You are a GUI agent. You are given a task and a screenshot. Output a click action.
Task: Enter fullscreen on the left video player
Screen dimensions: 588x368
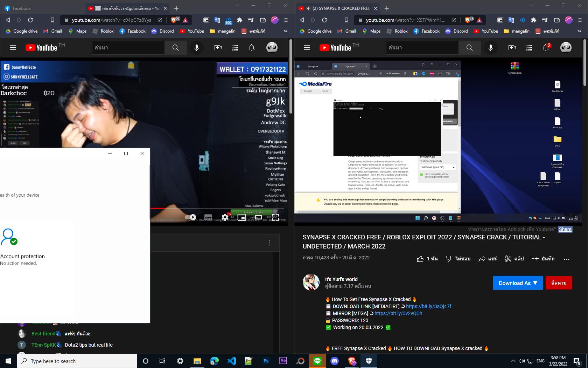pos(275,217)
